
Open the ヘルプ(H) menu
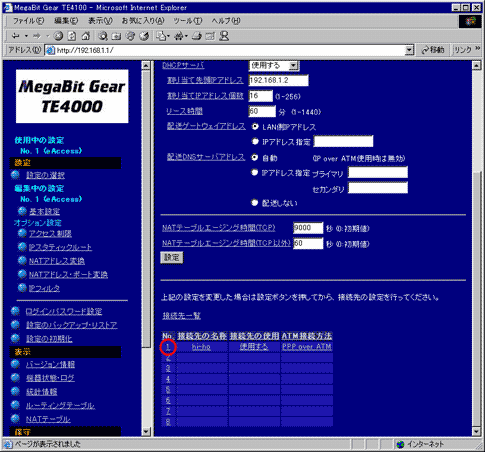click(226, 21)
